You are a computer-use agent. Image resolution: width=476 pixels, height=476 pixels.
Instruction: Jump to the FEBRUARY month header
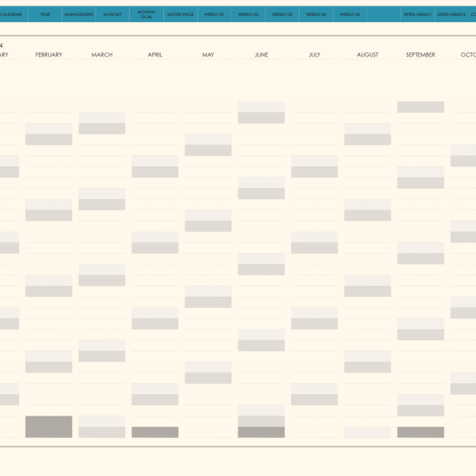tap(49, 55)
